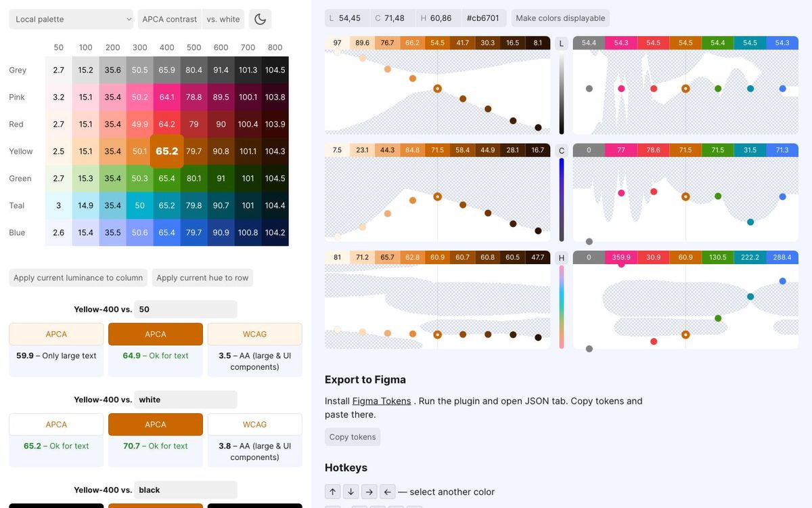Edit the 'Yellow-400 vs.' field containing black

click(x=185, y=490)
